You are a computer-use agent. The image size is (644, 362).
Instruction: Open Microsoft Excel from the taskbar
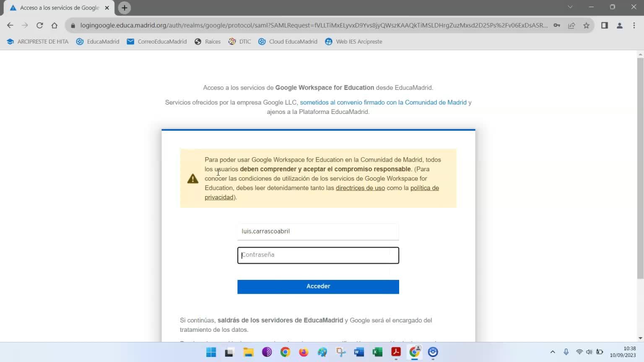[377, 352]
